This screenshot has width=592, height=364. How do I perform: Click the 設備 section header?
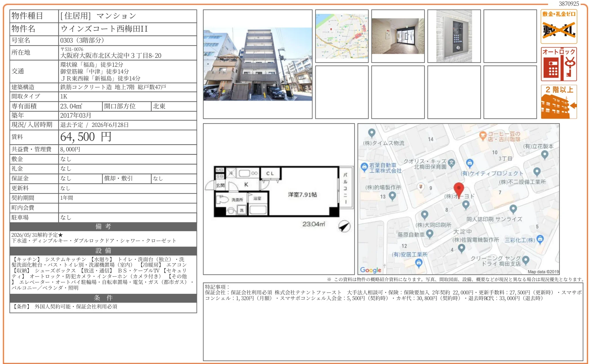pyautogui.click(x=103, y=251)
